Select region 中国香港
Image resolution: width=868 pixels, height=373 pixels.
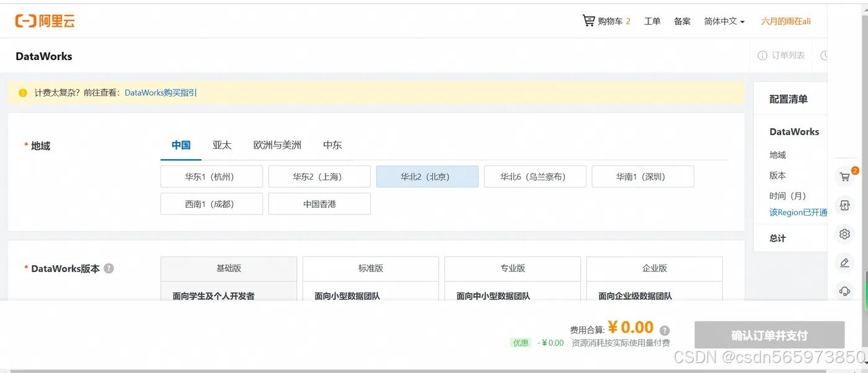pyautogui.click(x=319, y=204)
